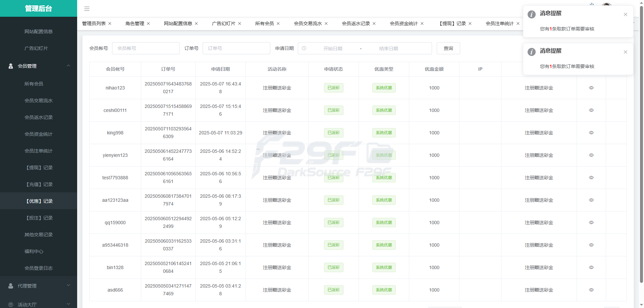This screenshot has width=644, height=308.
Task: Click the 管理后台 logo title
Action: (39, 8)
